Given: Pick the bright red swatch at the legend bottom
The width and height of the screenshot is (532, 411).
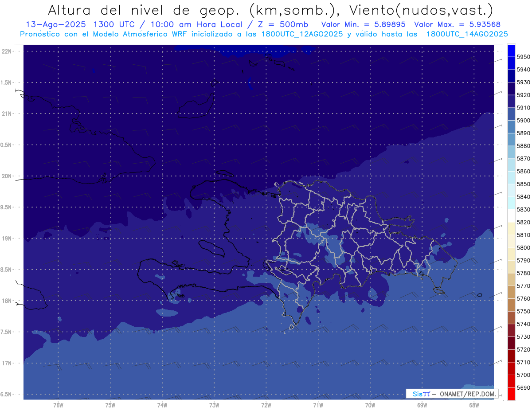Looking at the screenshot, I should tap(511, 394).
